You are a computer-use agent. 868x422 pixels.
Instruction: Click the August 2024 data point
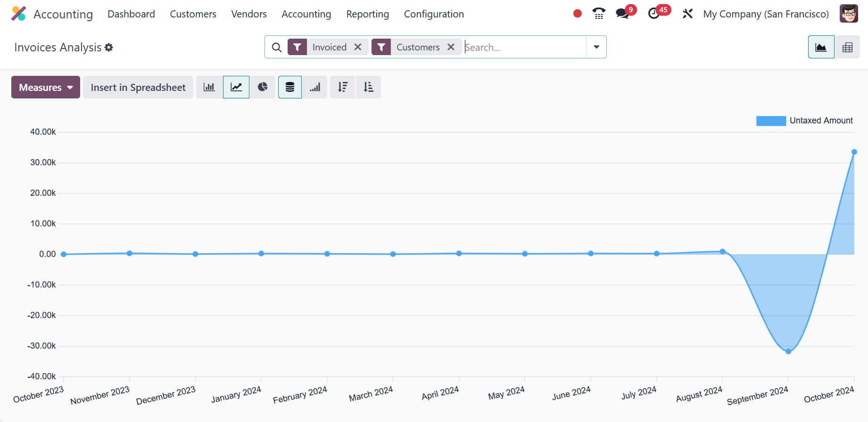click(722, 252)
